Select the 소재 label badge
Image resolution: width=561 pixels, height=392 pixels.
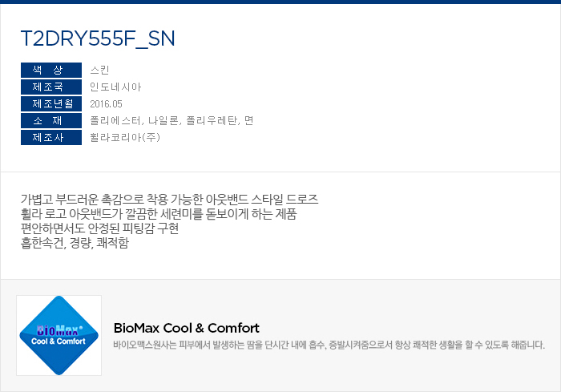(x=51, y=121)
